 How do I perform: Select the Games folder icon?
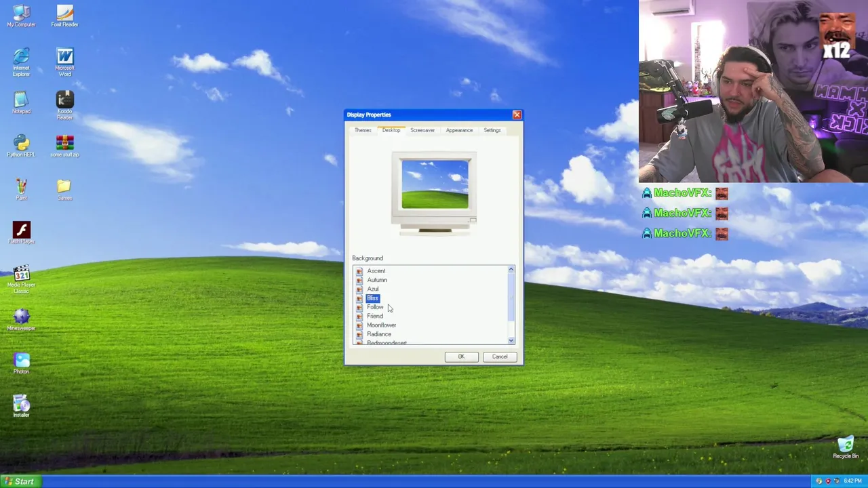tap(64, 190)
